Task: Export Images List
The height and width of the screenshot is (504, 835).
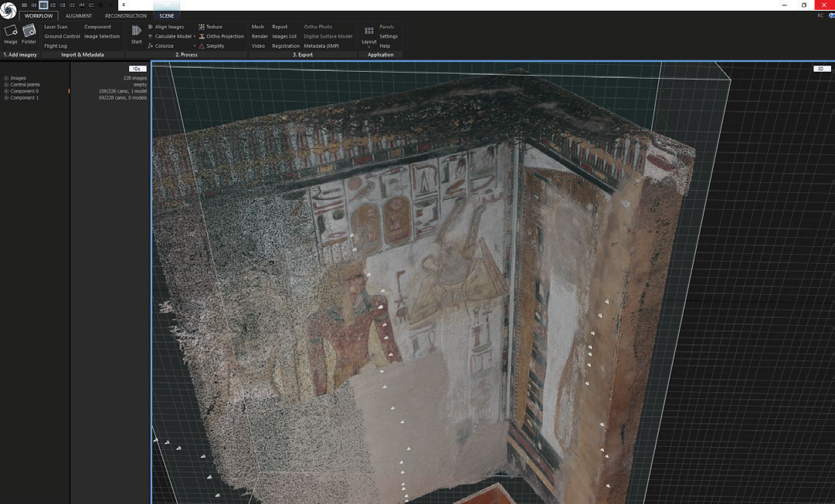Action: 283,36
